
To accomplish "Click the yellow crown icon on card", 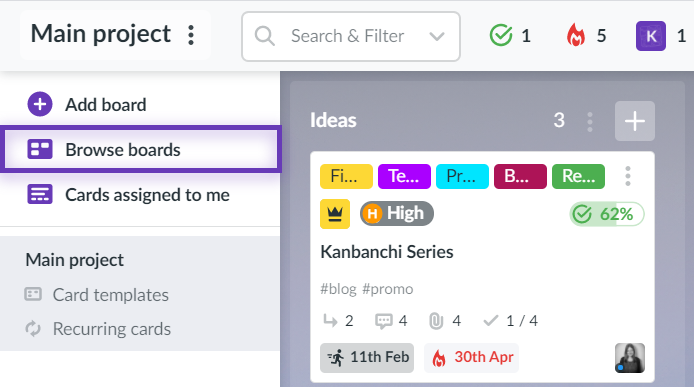I will click(335, 214).
